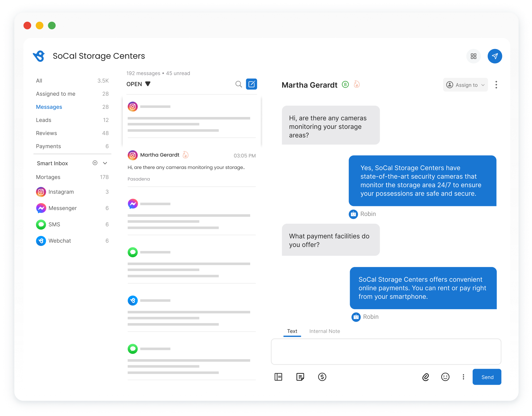
Task: Select the Messenger channel in Smart Inbox
Action: point(62,208)
